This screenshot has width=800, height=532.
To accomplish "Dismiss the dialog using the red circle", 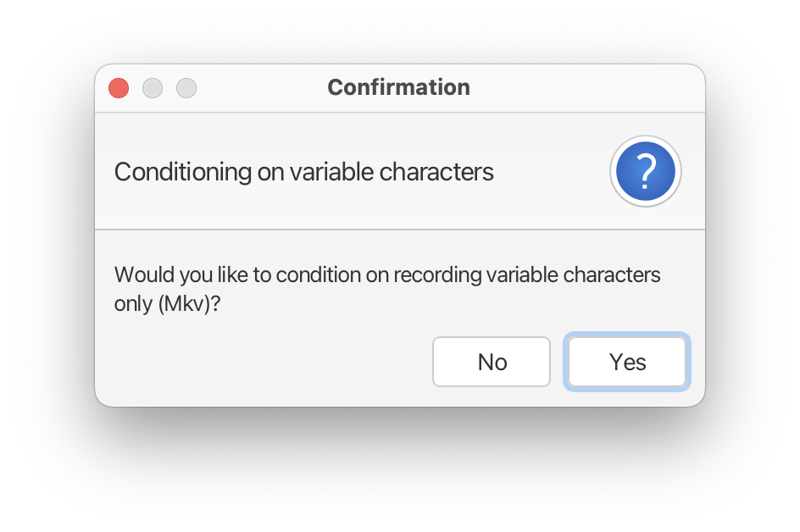I will pos(119,88).
